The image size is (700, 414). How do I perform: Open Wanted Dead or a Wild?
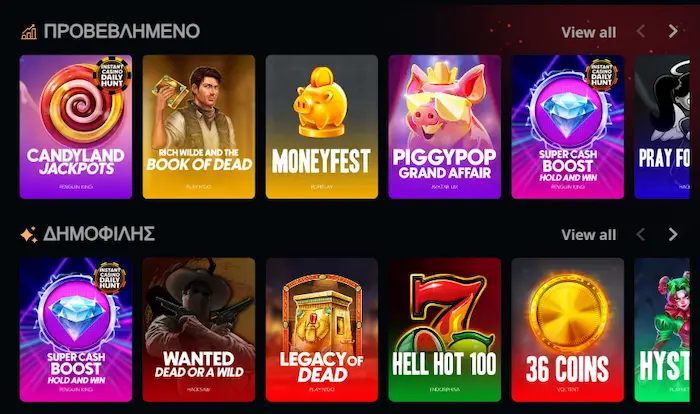[199, 330]
